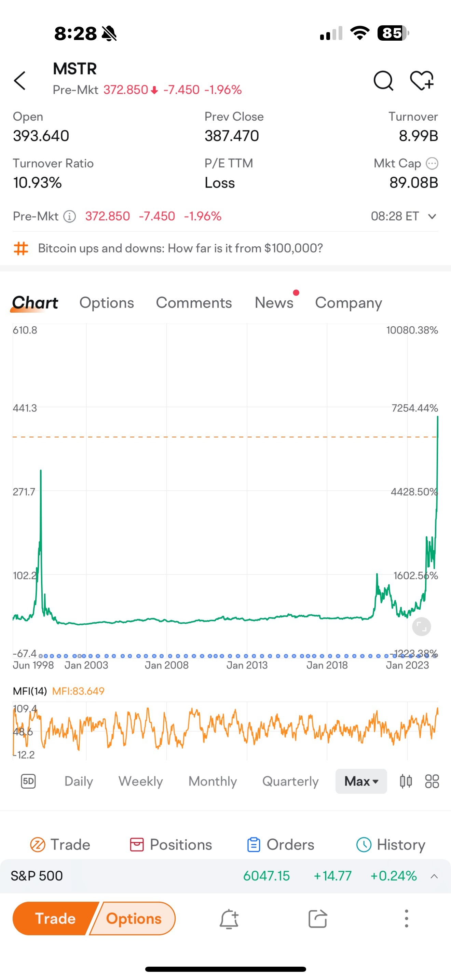Open History shortcut
The height and width of the screenshot is (980, 451).
pos(391,845)
